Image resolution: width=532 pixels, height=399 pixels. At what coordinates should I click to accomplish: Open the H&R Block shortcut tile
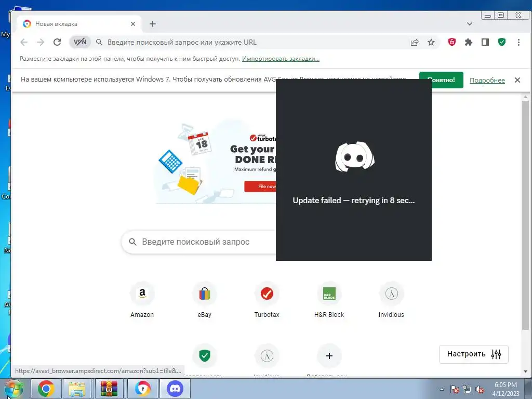point(329,300)
